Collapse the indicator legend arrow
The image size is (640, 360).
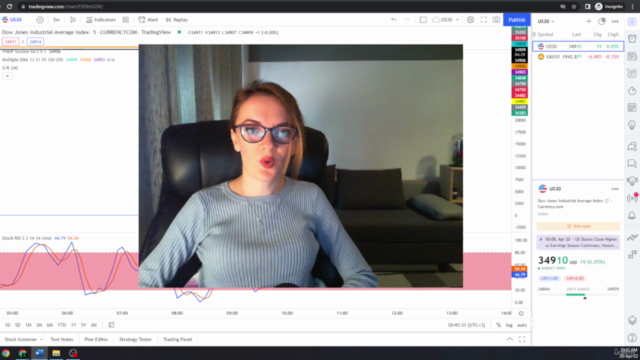point(7,76)
